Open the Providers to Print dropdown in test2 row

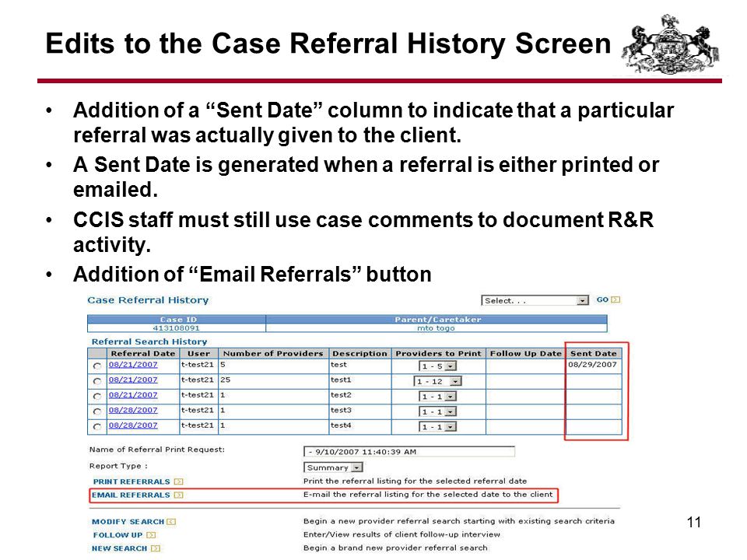(x=437, y=397)
